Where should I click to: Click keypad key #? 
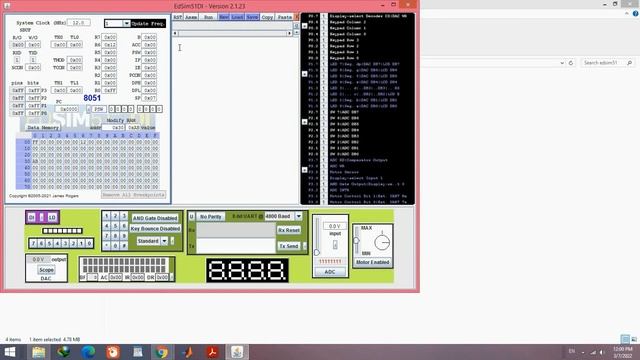point(124,245)
